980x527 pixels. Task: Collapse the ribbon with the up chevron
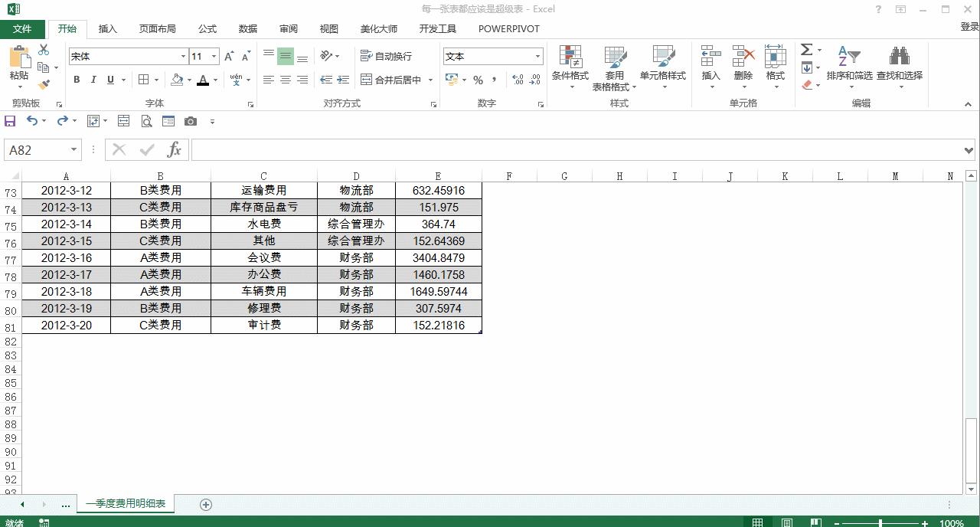pos(968,104)
